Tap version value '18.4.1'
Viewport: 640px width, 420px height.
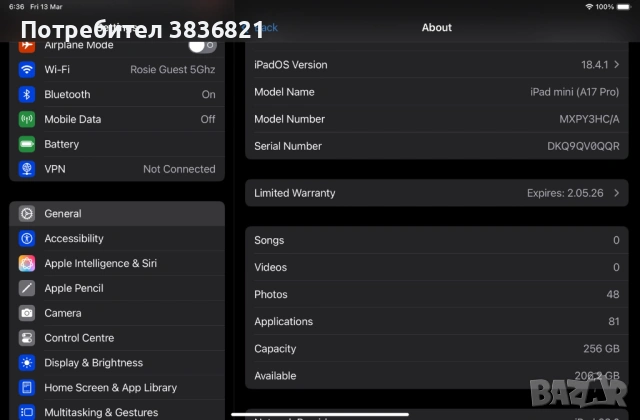[x=595, y=64]
